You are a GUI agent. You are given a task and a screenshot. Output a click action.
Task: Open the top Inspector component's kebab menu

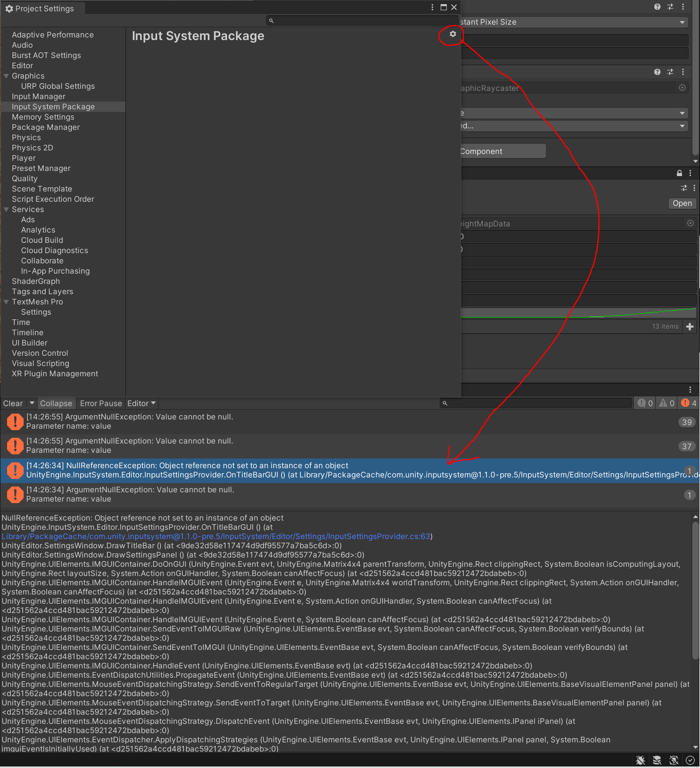click(683, 7)
